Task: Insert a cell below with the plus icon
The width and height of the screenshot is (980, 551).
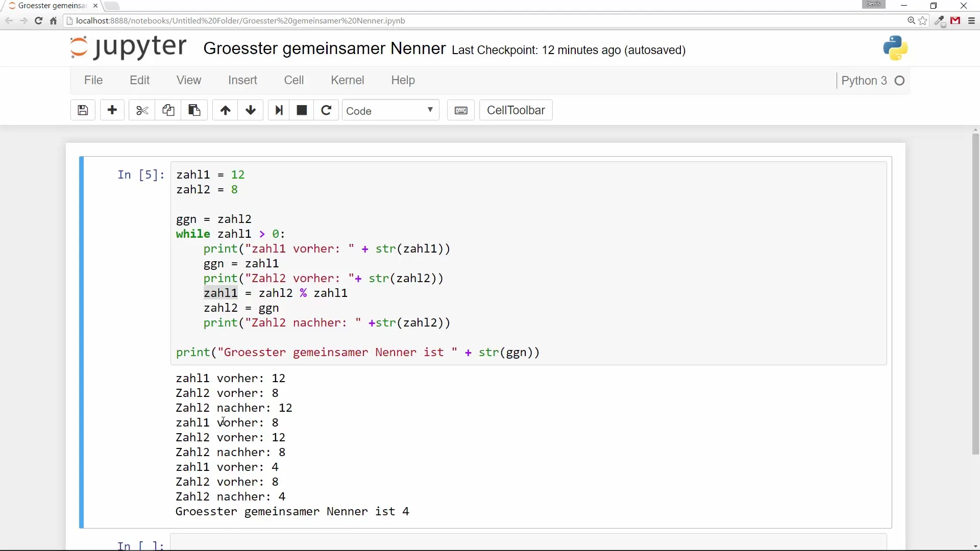Action: click(x=112, y=110)
